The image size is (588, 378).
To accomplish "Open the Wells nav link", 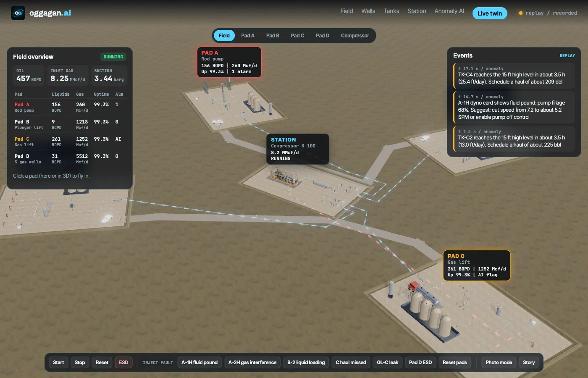I will click(x=368, y=11).
